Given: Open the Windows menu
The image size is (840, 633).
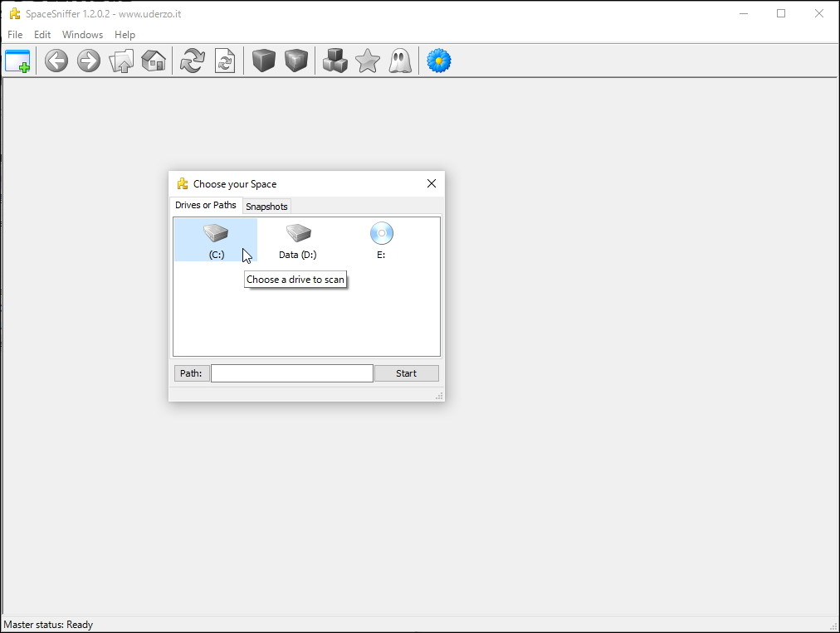Looking at the screenshot, I should pos(82,35).
